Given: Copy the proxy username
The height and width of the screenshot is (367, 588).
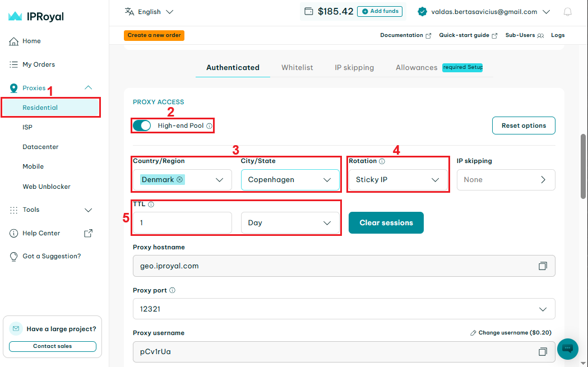Looking at the screenshot, I should point(543,352).
